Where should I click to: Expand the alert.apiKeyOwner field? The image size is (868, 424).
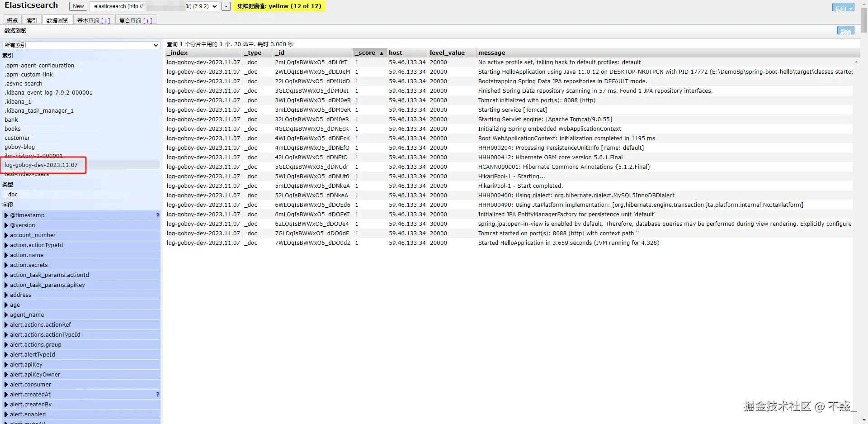tap(81, 375)
